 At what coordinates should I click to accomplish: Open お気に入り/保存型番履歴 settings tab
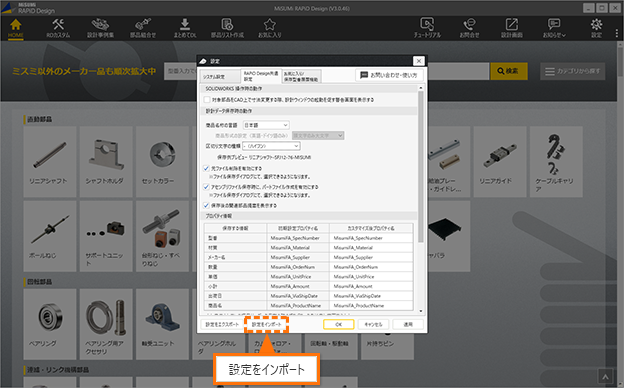click(302, 76)
